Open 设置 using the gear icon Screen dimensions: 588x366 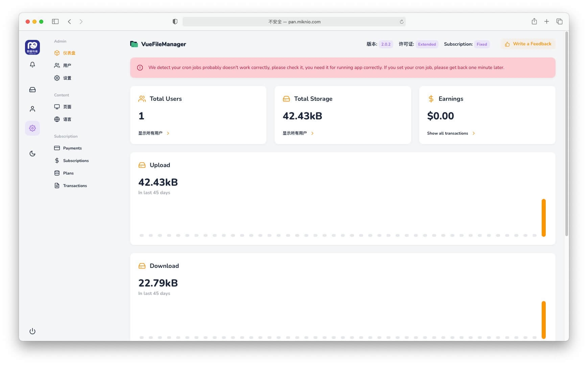click(x=57, y=78)
